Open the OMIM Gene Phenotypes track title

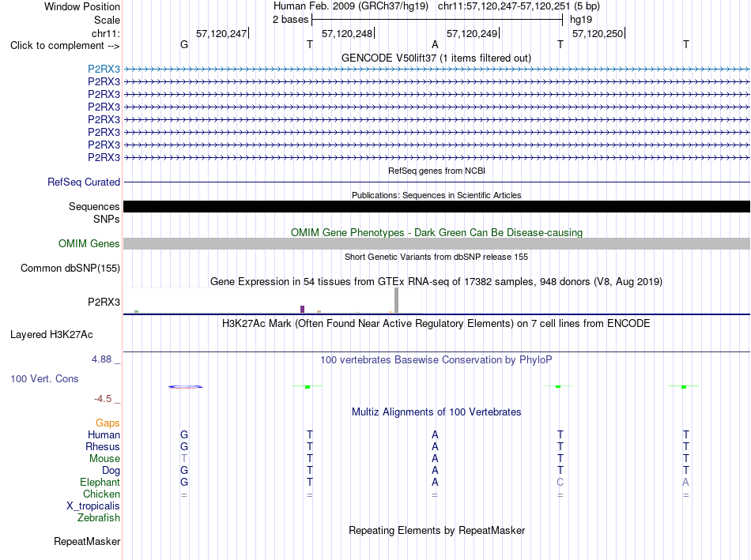pyautogui.click(x=437, y=233)
